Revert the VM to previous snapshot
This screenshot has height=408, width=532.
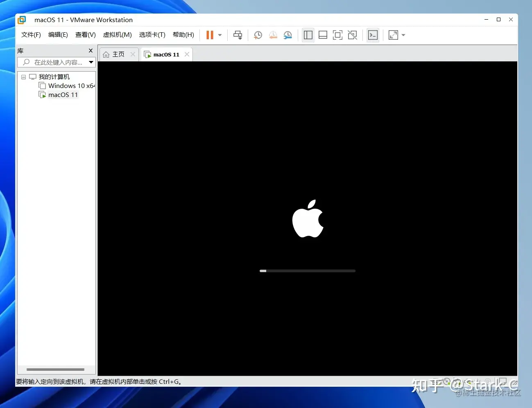click(x=273, y=35)
